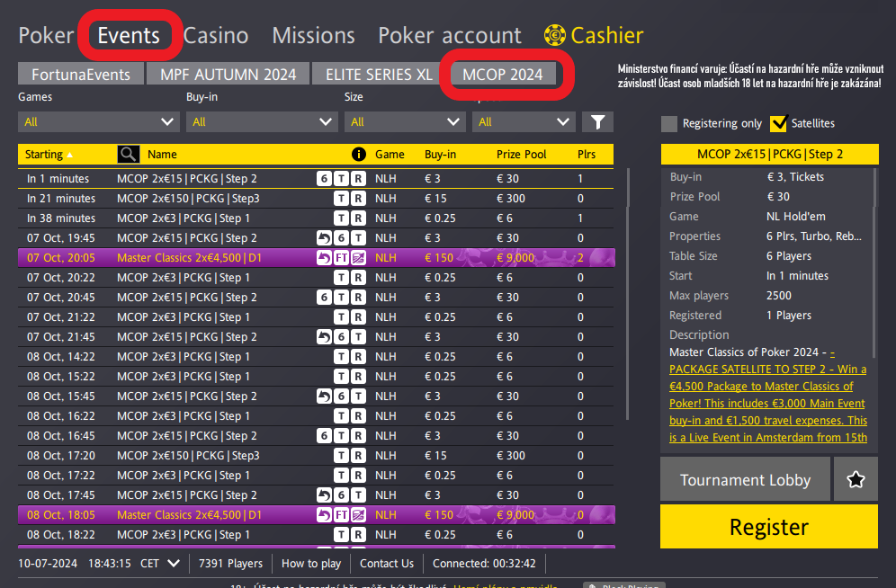Click the Turbo T icon in MCOP 2x€150 In 21 minutes row
896x588 pixels.
pos(341,199)
